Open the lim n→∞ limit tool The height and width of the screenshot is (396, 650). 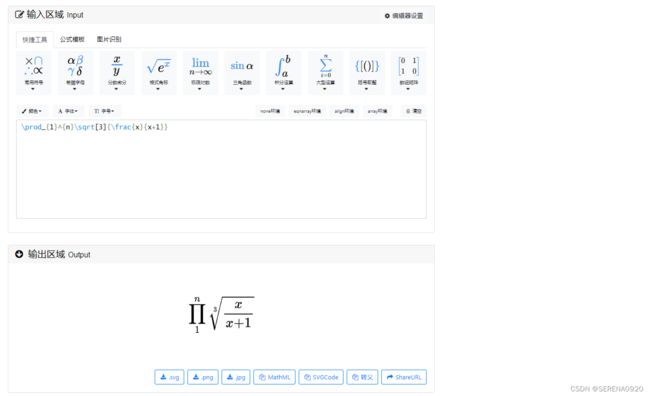pos(200,73)
